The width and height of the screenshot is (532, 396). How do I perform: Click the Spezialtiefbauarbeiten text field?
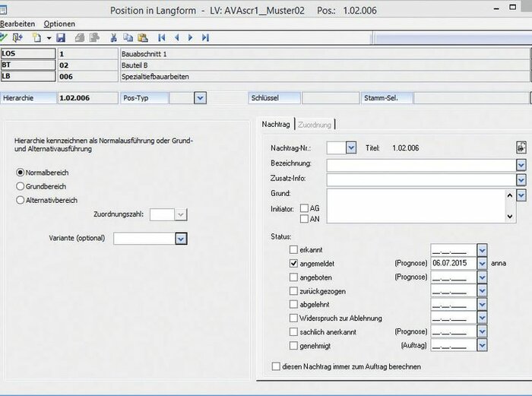point(325,77)
